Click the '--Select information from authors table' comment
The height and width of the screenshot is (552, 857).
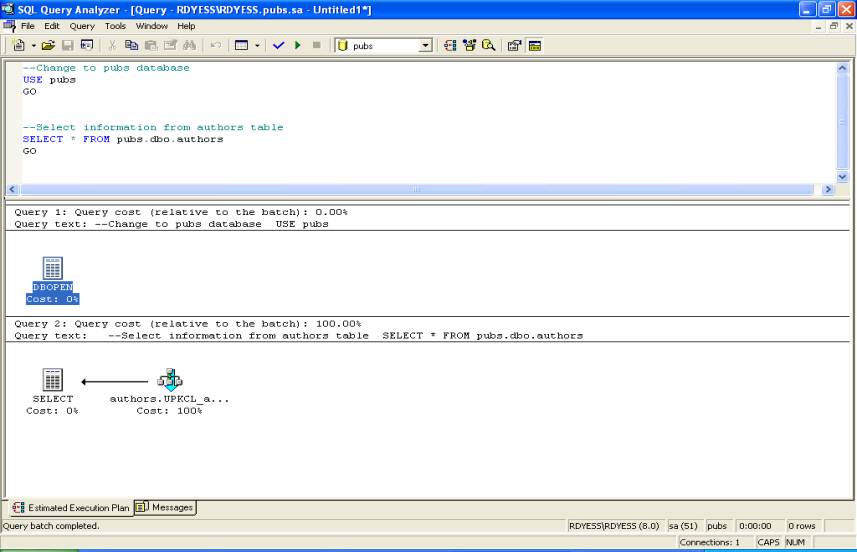[153, 127]
